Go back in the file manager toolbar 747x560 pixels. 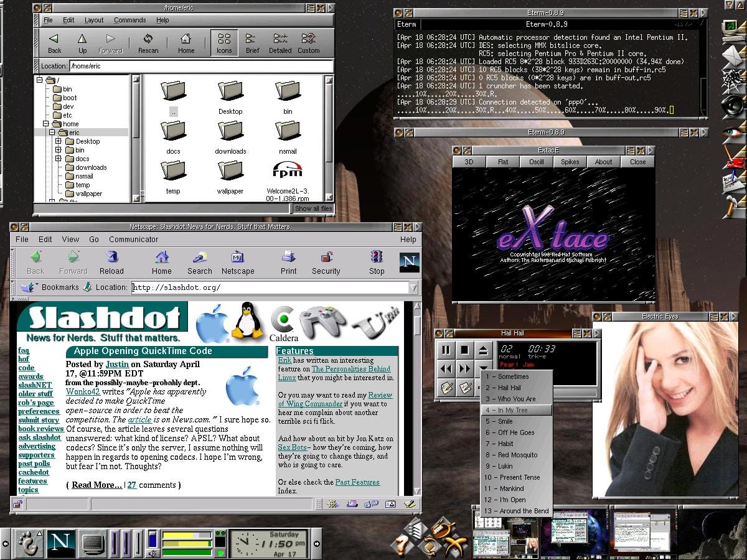click(x=55, y=43)
